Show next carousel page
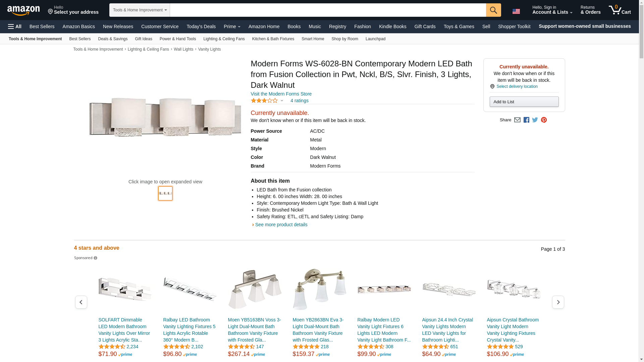 [558, 302]
